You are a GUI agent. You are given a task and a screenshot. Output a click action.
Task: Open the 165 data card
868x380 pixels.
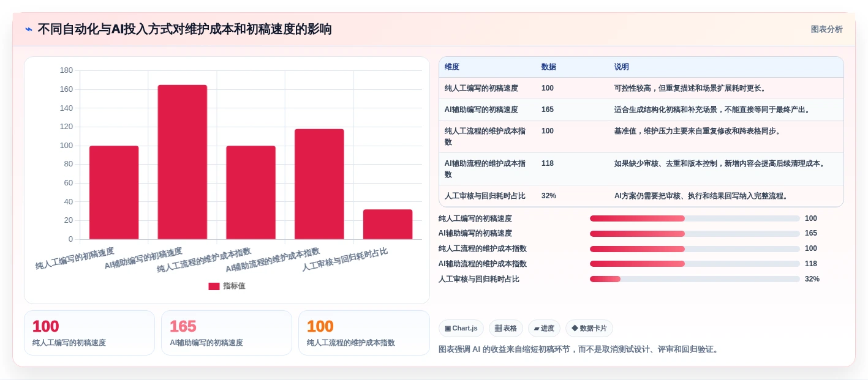coord(227,333)
